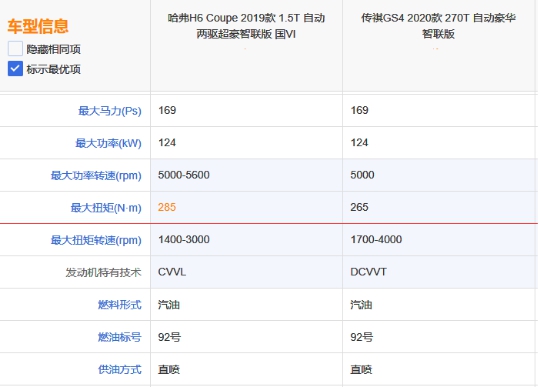Open the 最大扭矩转速(rpm) parameter link
The height and width of the screenshot is (387, 540).
(96, 240)
